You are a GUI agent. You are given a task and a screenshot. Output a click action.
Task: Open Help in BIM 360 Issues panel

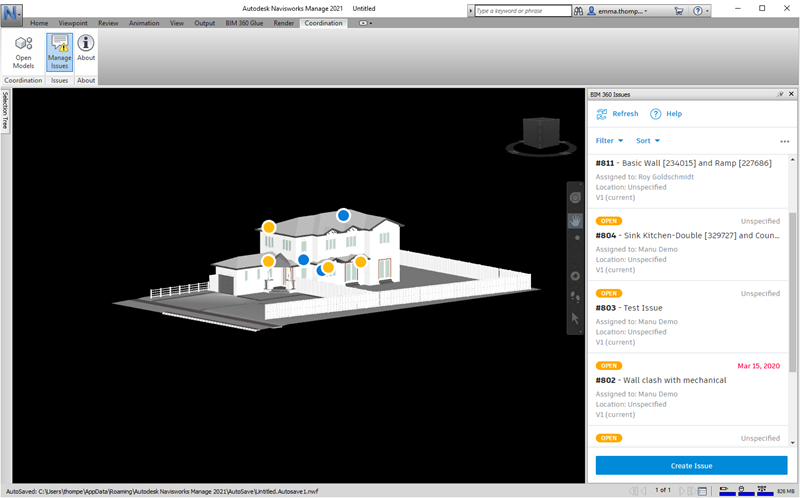[x=666, y=114]
